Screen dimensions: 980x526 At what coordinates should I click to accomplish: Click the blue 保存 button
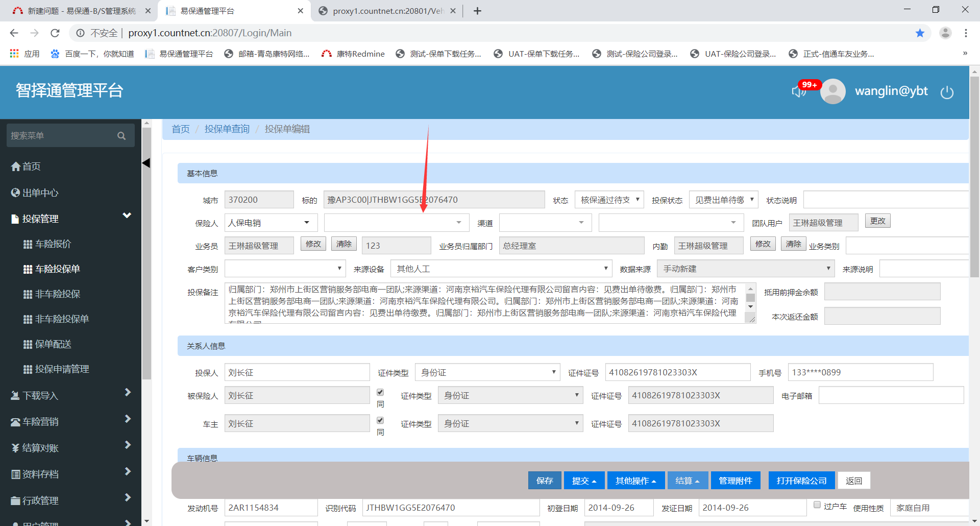click(545, 481)
